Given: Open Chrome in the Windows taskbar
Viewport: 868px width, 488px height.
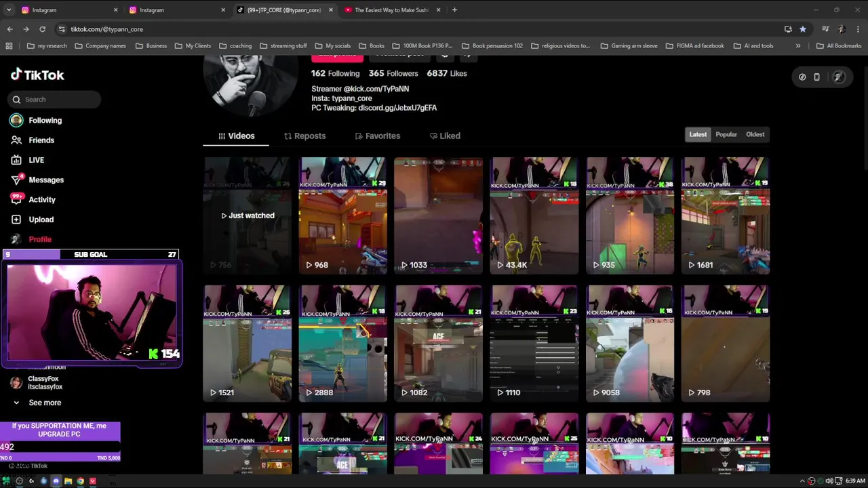Looking at the screenshot, I should pos(80,481).
